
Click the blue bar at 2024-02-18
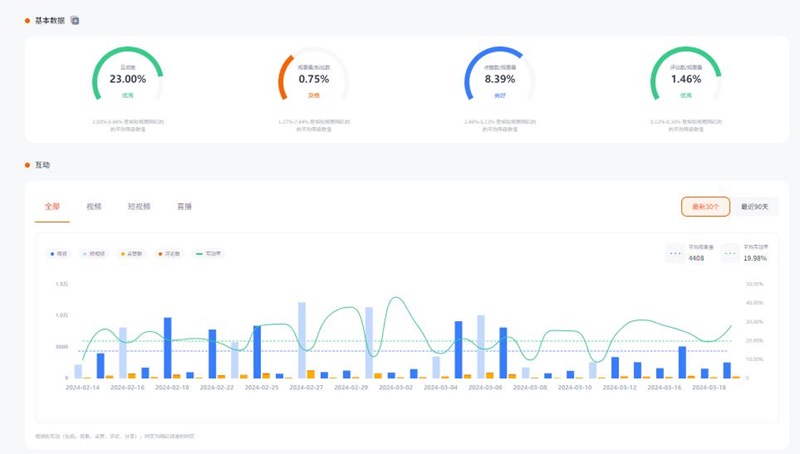click(x=167, y=347)
